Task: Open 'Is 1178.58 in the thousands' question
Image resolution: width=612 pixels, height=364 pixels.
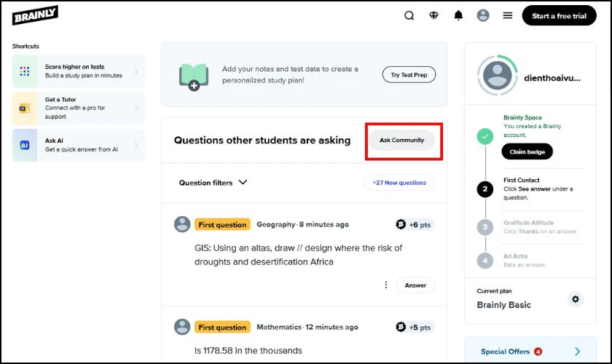Action: pos(248,350)
